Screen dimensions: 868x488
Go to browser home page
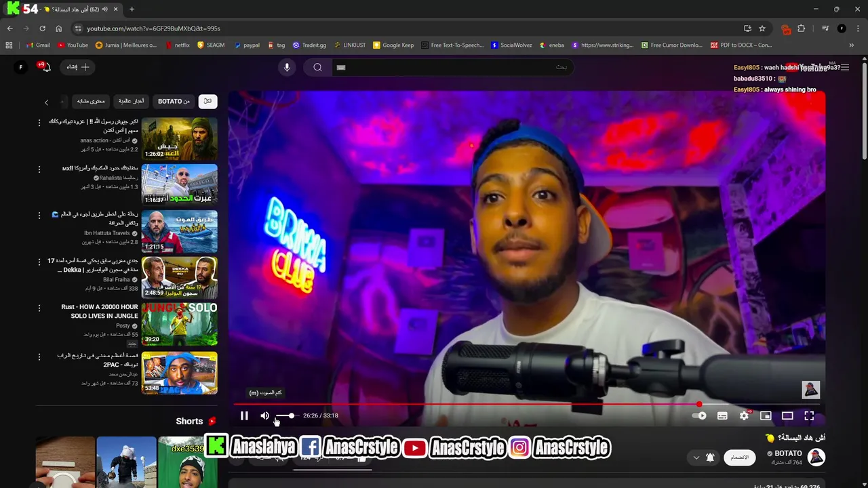coord(58,28)
